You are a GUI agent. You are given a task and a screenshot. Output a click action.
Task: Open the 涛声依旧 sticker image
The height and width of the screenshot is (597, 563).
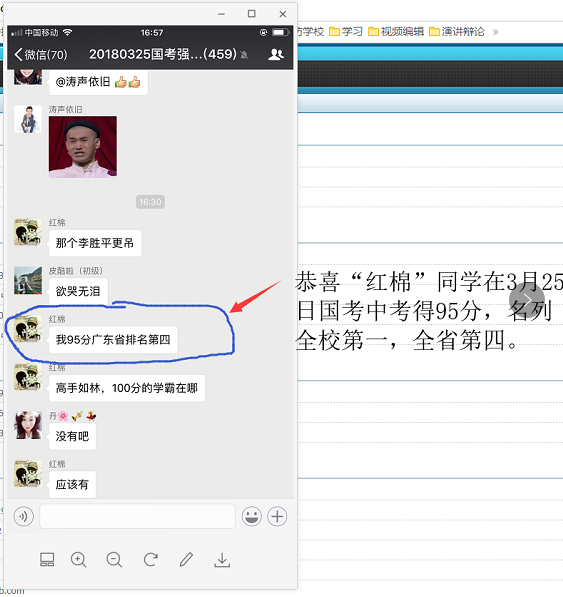pyautogui.click(x=83, y=147)
